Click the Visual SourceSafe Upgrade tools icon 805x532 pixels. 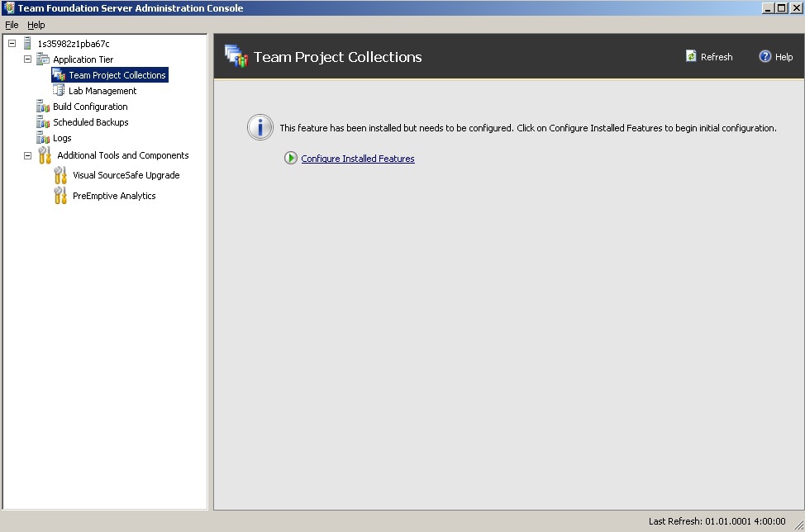click(x=60, y=175)
